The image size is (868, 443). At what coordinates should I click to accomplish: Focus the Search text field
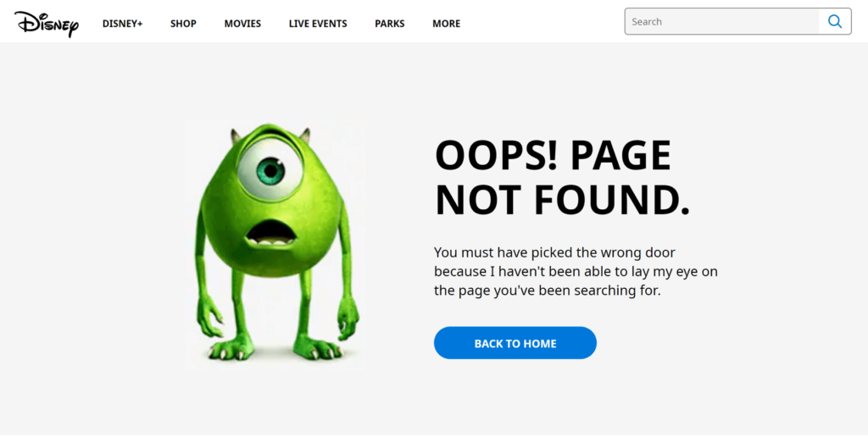coord(721,22)
